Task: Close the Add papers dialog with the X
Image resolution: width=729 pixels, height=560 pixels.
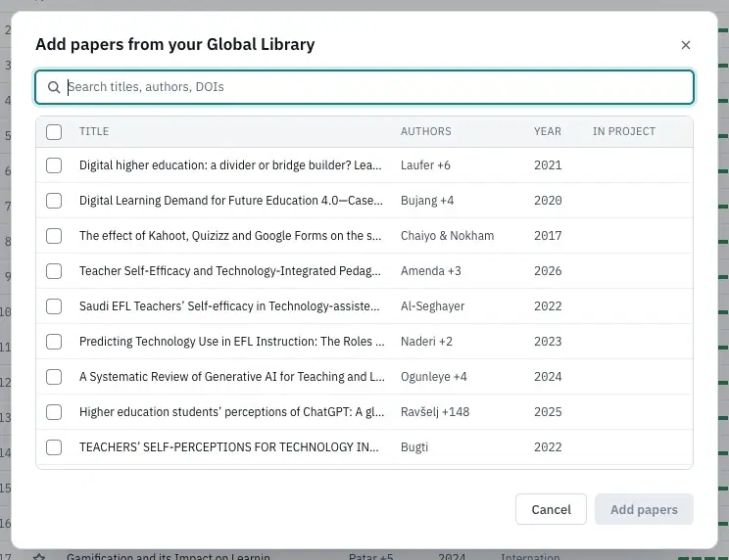Action: (x=685, y=45)
